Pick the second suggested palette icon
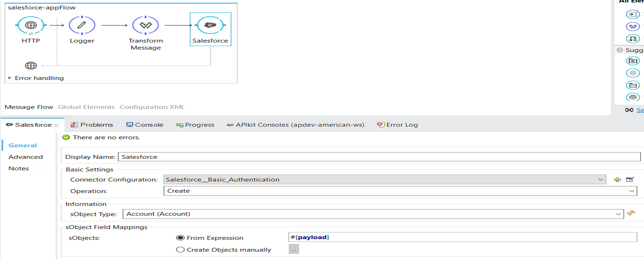644x259 pixels. 633,73
